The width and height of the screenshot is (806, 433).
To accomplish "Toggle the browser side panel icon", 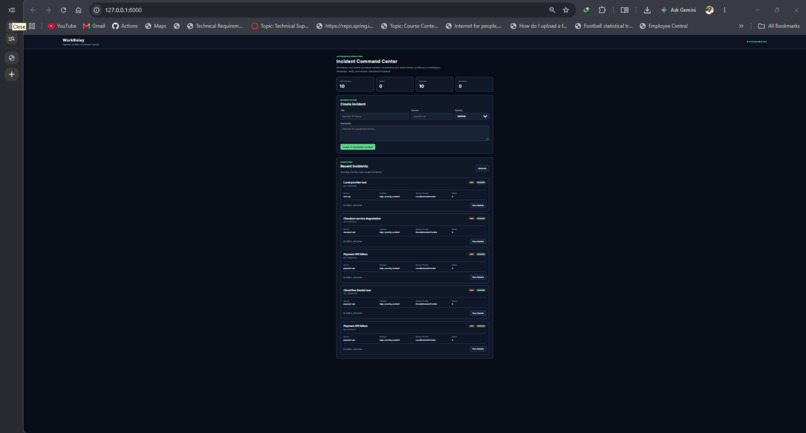I will (x=625, y=10).
